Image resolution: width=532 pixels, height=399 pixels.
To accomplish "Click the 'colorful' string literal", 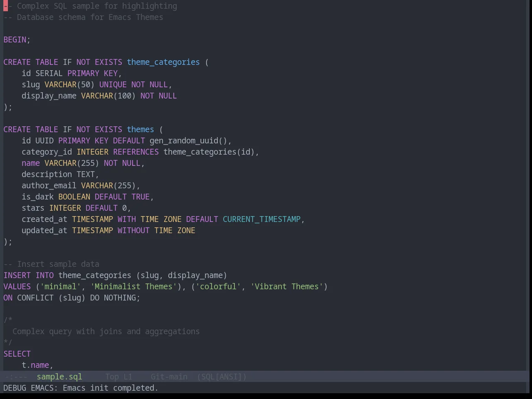I will click(x=218, y=286).
